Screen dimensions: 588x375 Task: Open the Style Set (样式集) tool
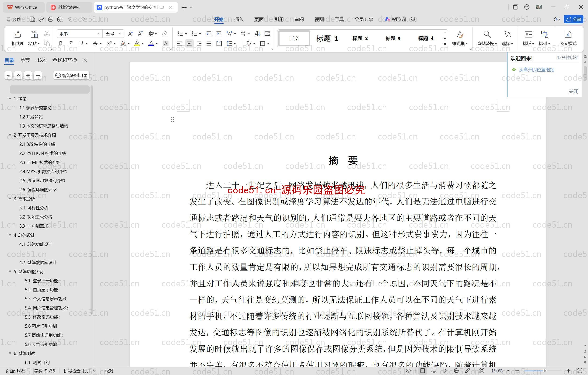pos(460,38)
